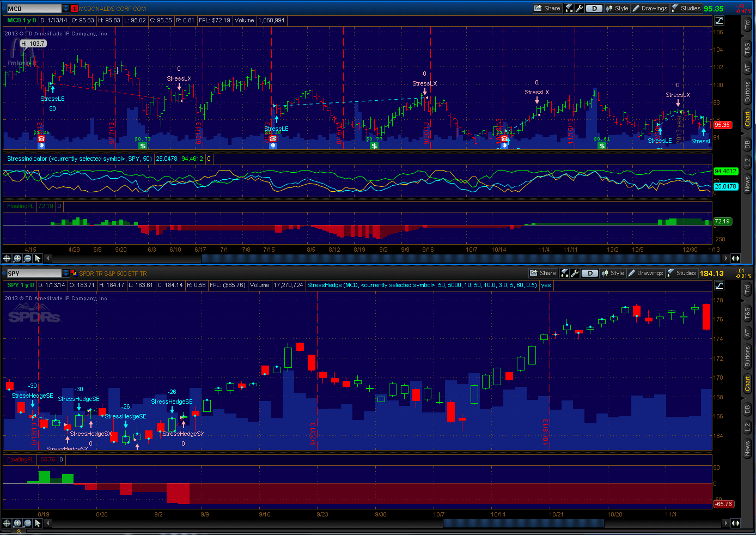This screenshot has height=535, width=756.
Task: Click the color link icon beside SPY symbol
Action: 74,273
